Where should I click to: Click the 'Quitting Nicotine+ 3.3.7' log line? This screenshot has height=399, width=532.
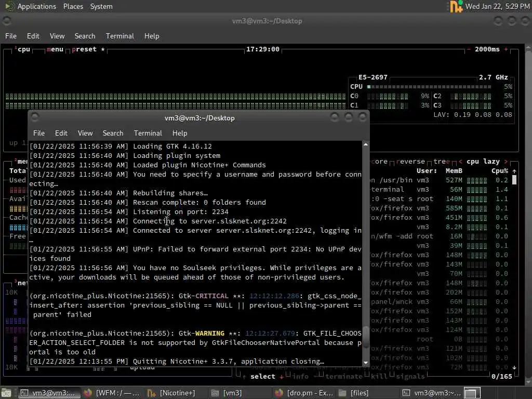tap(177, 362)
